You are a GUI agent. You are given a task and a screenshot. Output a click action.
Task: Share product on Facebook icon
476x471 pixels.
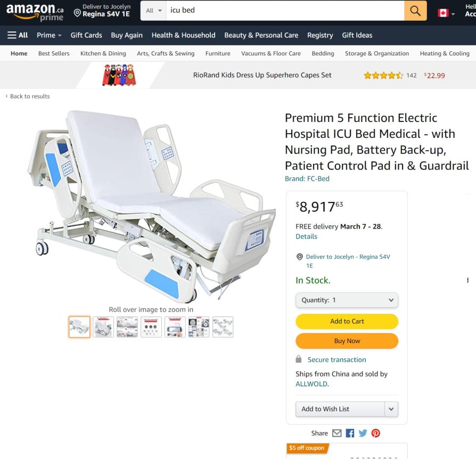pyautogui.click(x=350, y=433)
